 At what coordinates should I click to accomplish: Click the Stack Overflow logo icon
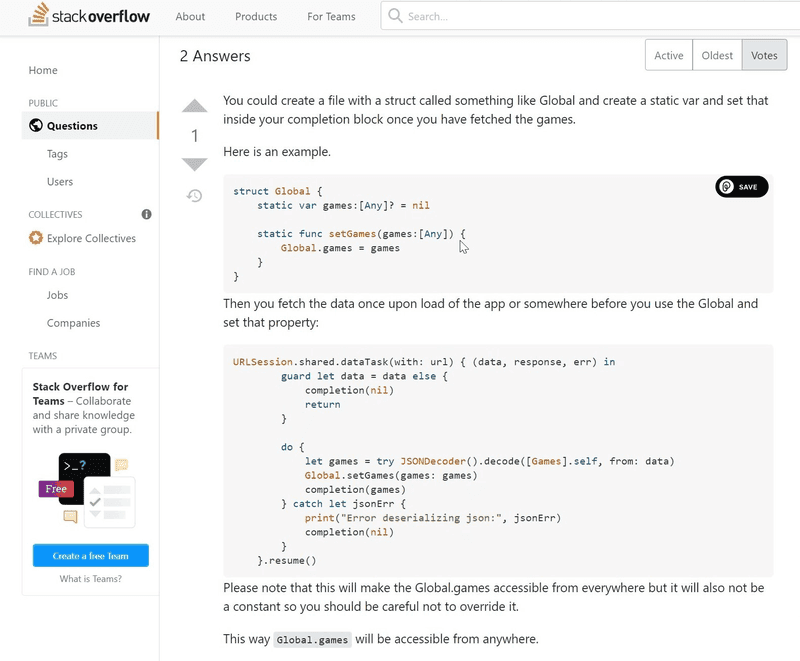click(x=39, y=16)
